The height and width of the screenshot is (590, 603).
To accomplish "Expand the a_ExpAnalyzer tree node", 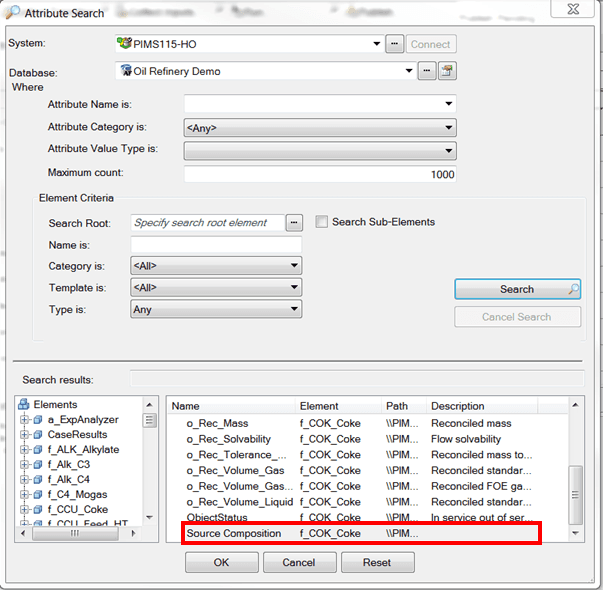I will coord(24,420).
